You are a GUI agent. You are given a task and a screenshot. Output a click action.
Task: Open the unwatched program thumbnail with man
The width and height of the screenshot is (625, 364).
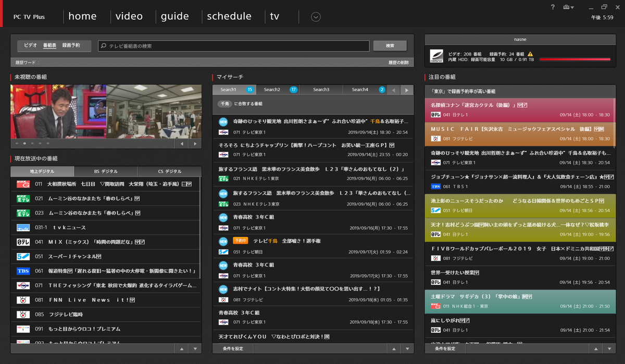point(58,111)
